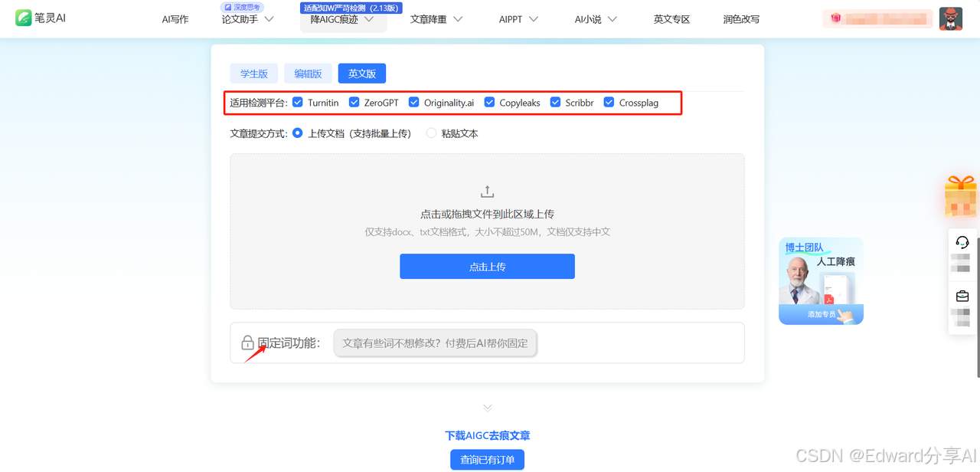The height and width of the screenshot is (472, 980).
Task: Switch to the 学生版 tab
Action: point(254,74)
